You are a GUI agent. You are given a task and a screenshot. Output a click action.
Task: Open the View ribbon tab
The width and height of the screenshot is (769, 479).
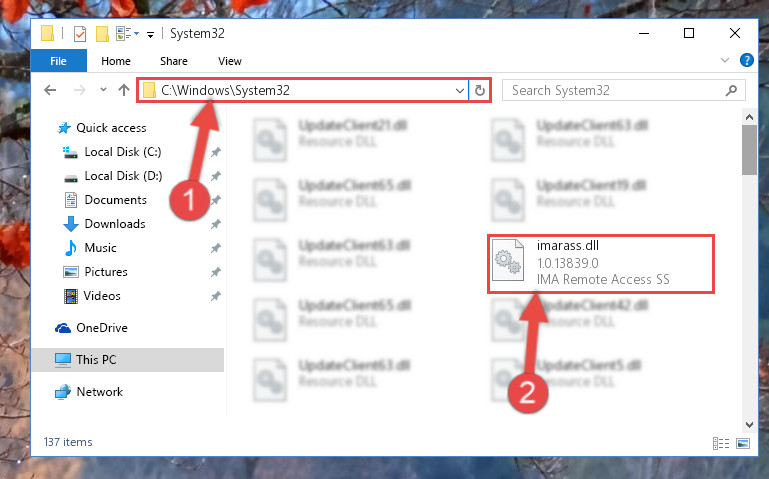click(x=230, y=61)
